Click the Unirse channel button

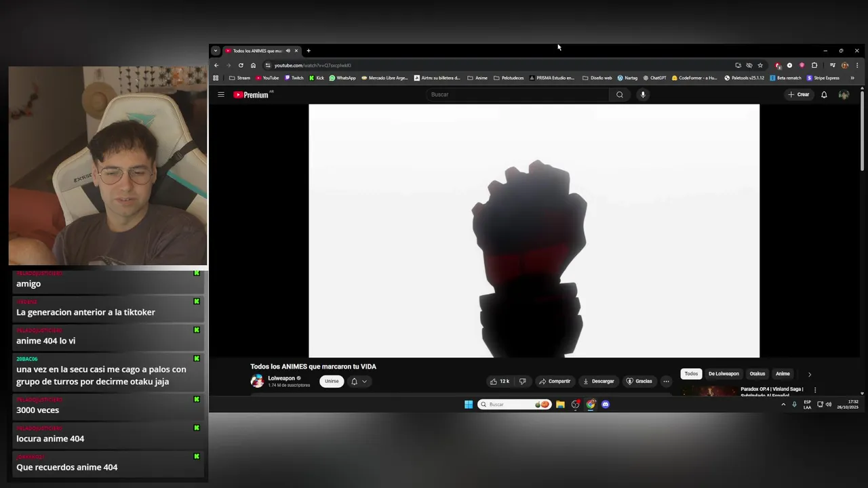(332, 382)
